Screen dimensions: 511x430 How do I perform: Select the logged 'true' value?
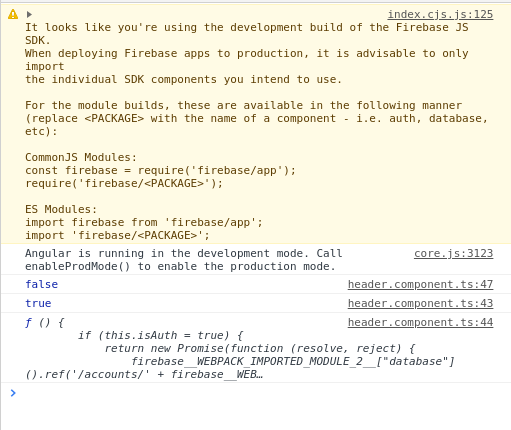(x=38, y=303)
